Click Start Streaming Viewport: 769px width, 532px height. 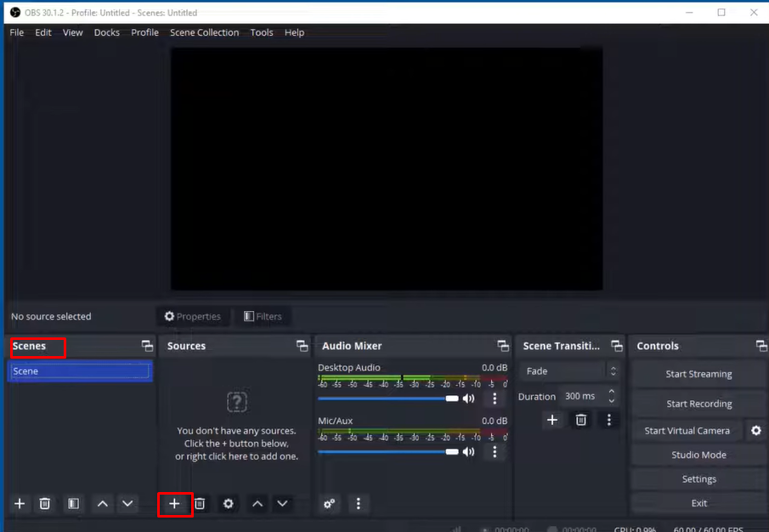(x=698, y=374)
